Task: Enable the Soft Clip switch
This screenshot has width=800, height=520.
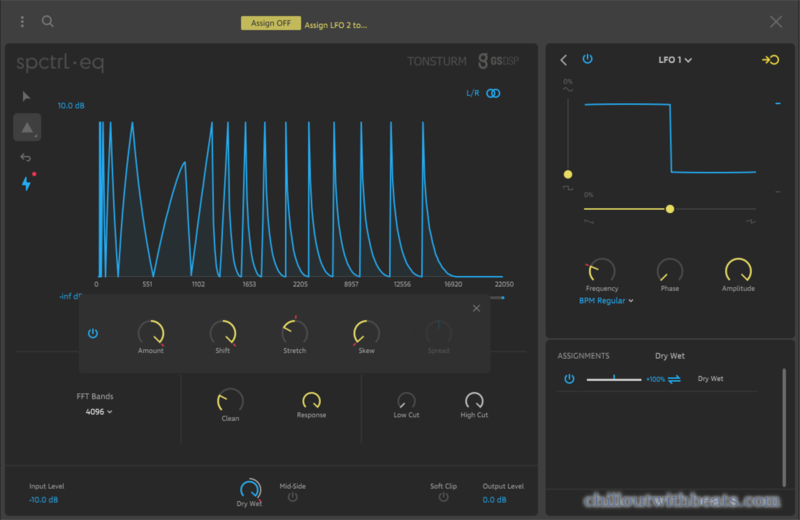Action: [443, 496]
